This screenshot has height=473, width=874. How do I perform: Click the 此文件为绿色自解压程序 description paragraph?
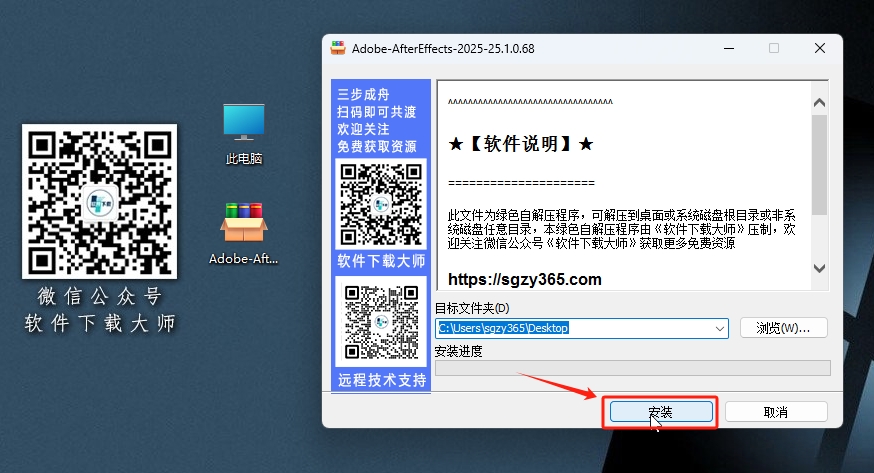pos(621,229)
